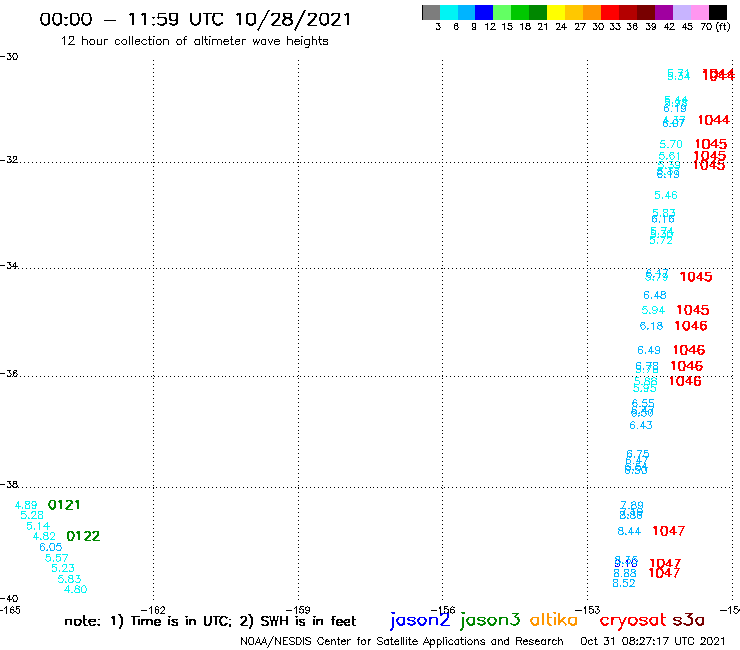Click the wave height value '6.43'
740x650 pixels.
coord(641,426)
